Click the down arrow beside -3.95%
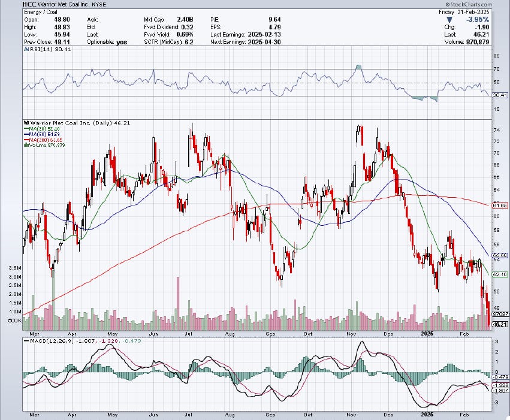 pos(449,20)
